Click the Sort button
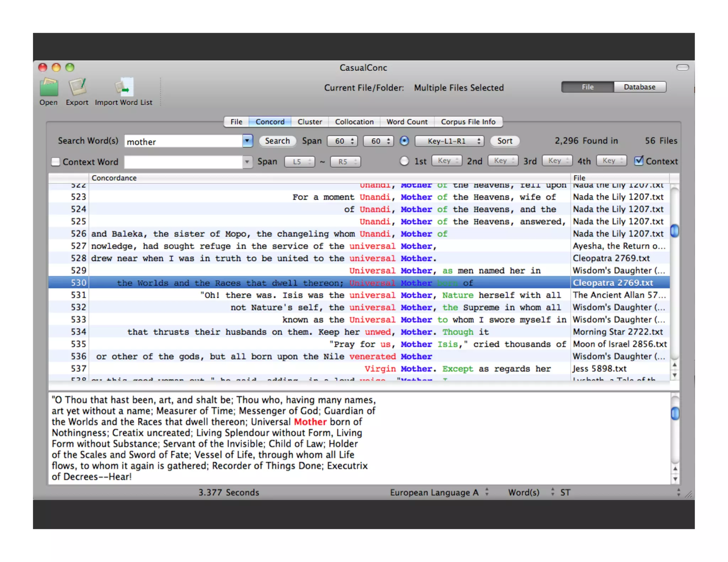The width and height of the screenshot is (728, 562). pos(504,141)
